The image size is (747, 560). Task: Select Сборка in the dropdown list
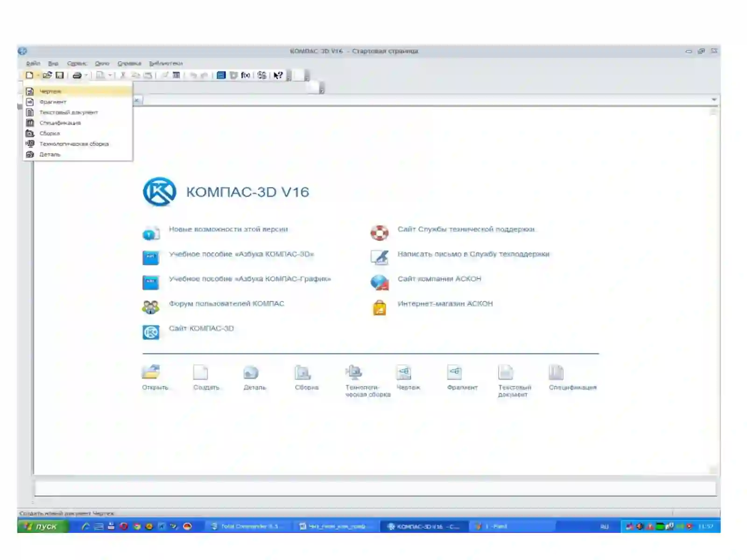coord(78,133)
